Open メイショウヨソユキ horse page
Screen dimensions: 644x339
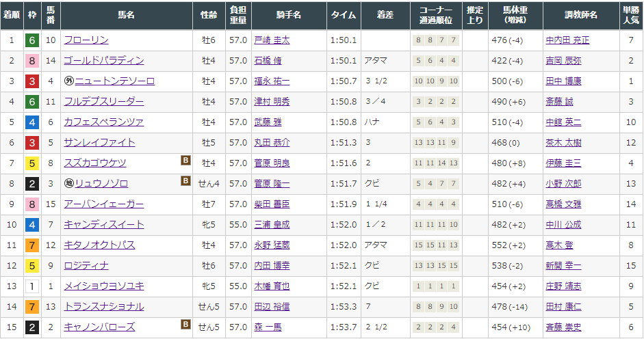coord(104,286)
